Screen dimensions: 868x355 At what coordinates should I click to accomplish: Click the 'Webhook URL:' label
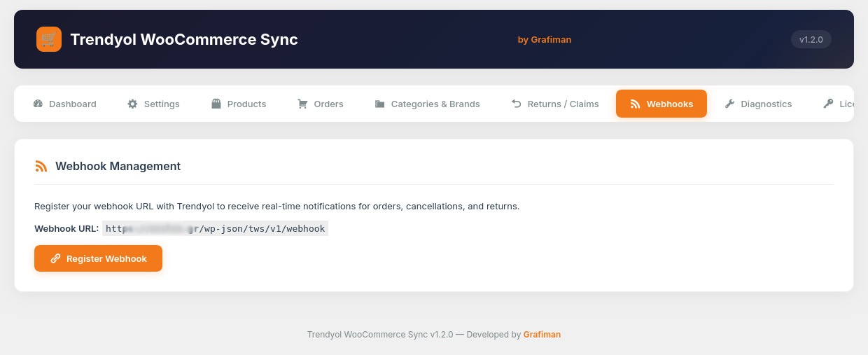coord(66,228)
